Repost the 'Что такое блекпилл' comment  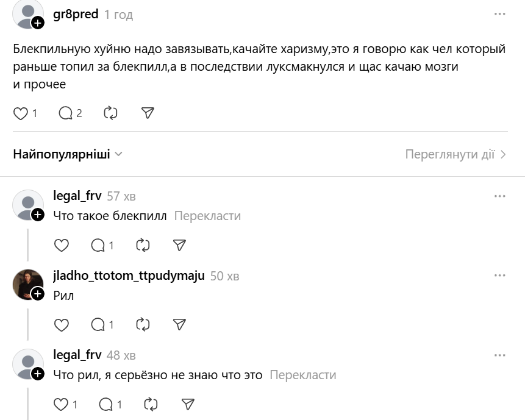[x=143, y=245]
